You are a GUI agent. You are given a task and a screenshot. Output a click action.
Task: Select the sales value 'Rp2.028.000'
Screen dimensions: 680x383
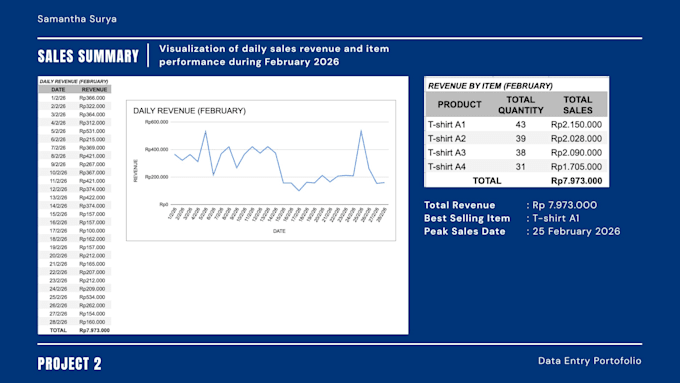pos(576,138)
